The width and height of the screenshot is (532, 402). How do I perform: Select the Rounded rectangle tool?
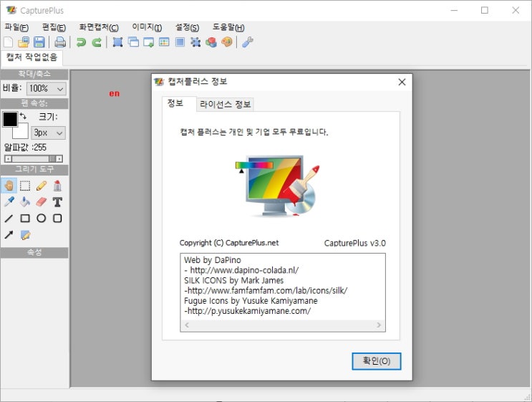(x=57, y=219)
